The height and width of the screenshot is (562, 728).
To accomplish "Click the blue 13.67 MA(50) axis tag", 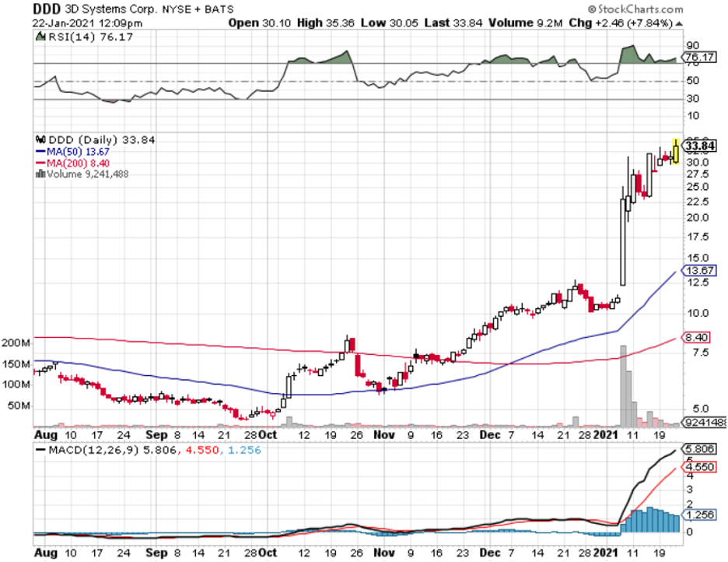I will [699, 270].
